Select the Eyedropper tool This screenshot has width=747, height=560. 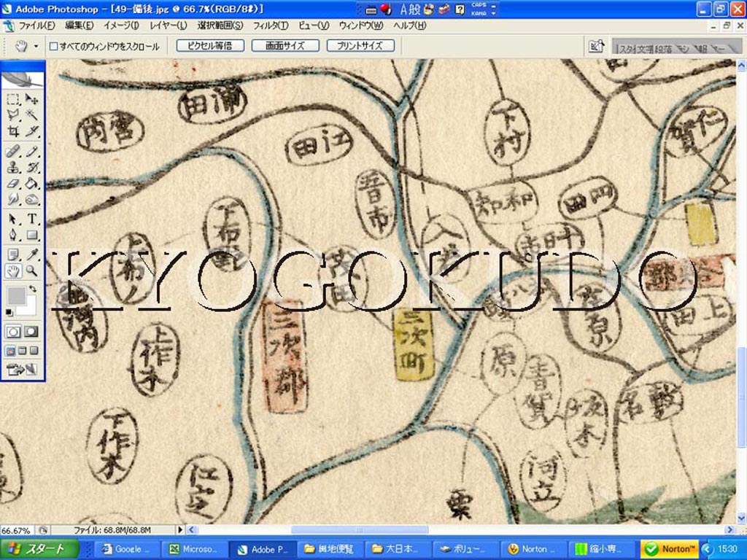pos(32,255)
